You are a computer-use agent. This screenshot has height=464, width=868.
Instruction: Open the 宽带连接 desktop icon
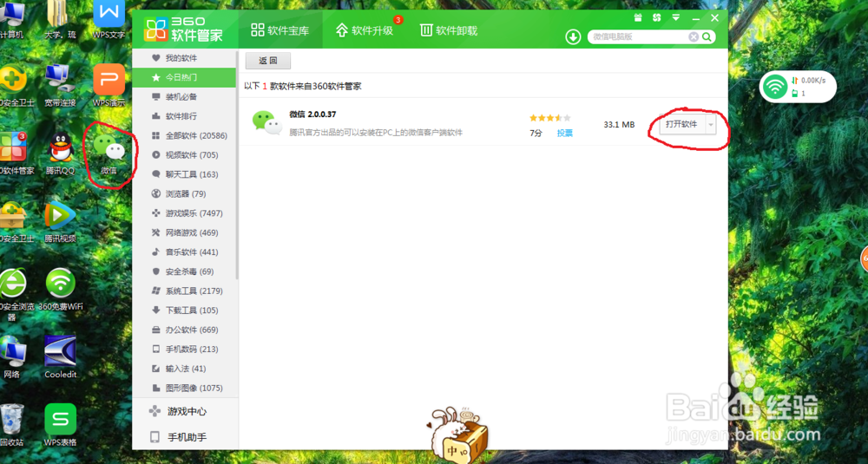[x=60, y=85]
